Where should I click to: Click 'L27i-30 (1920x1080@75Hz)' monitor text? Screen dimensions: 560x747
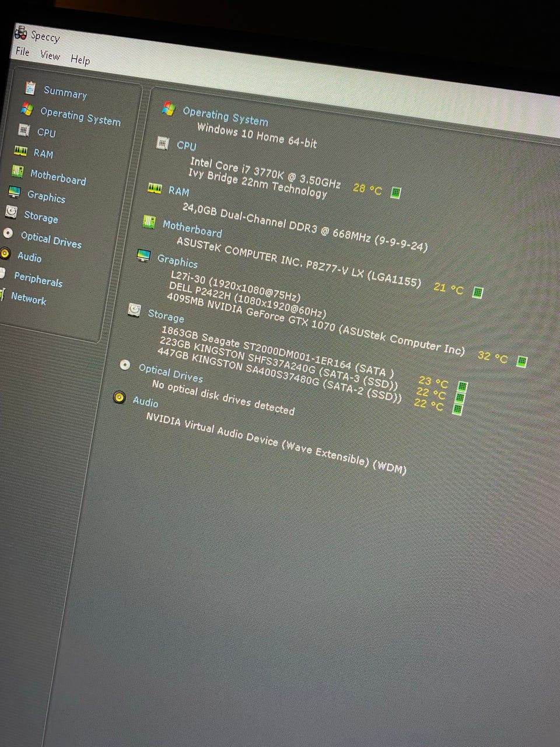(236, 285)
